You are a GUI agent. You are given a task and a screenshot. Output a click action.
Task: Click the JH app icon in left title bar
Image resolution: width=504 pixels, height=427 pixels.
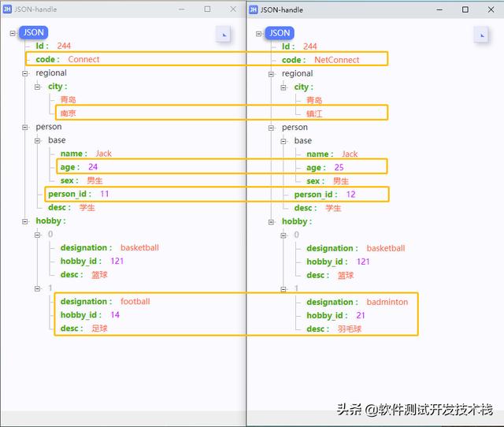click(x=7, y=9)
